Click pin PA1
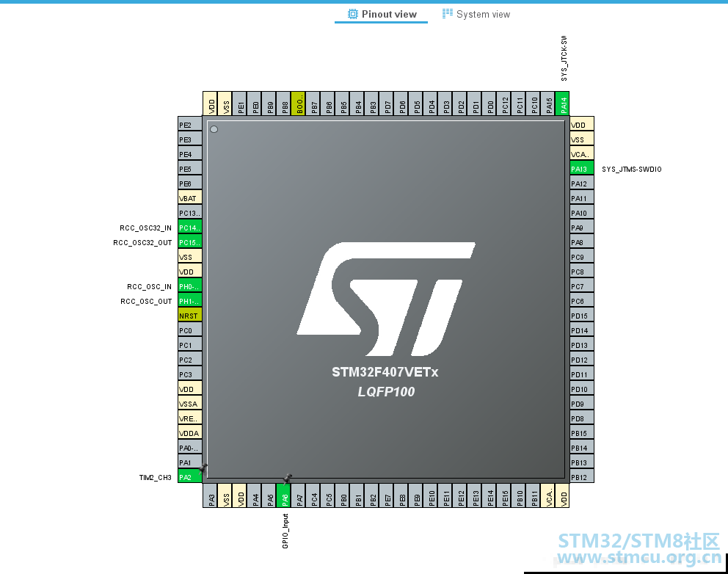 190,462
